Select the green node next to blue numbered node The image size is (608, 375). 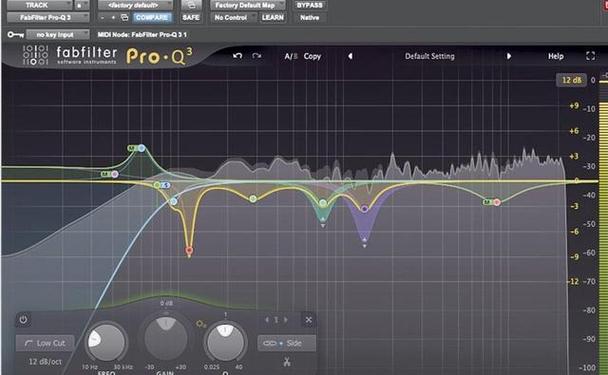157,185
